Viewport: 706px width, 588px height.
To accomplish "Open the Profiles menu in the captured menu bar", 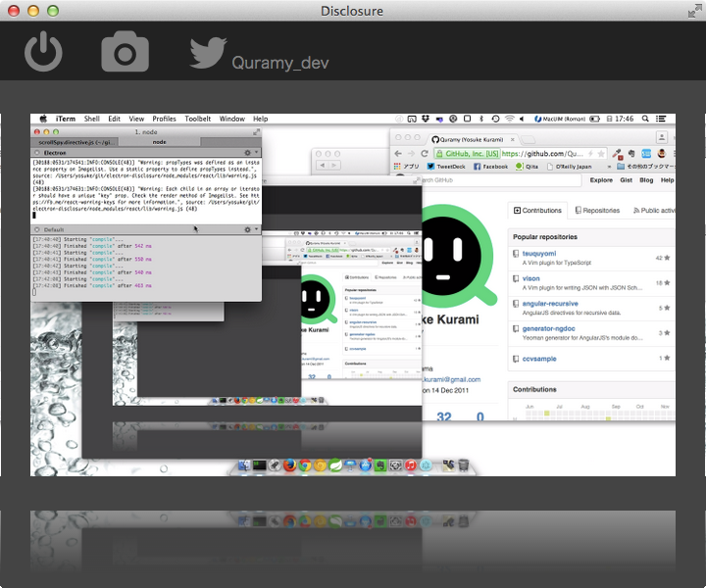I will [x=164, y=119].
